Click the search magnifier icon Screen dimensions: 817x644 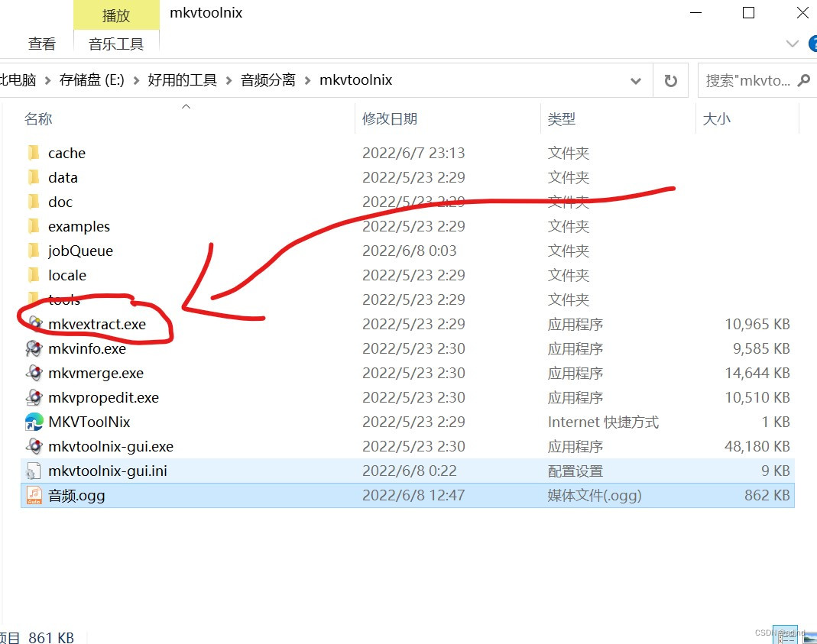coord(804,80)
